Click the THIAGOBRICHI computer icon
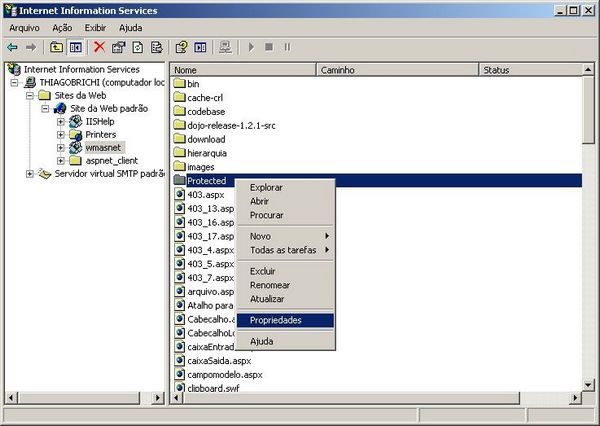Screen dimensions: 600x426 (x=30, y=82)
